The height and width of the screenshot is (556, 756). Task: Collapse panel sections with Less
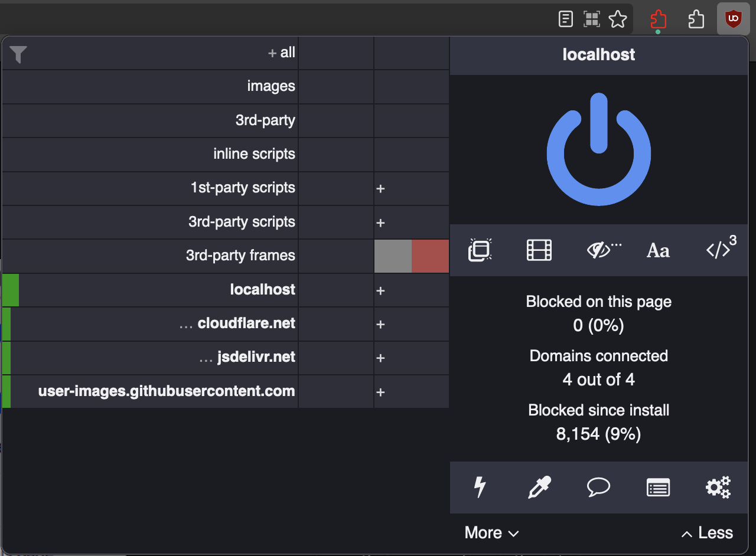[707, 532]
